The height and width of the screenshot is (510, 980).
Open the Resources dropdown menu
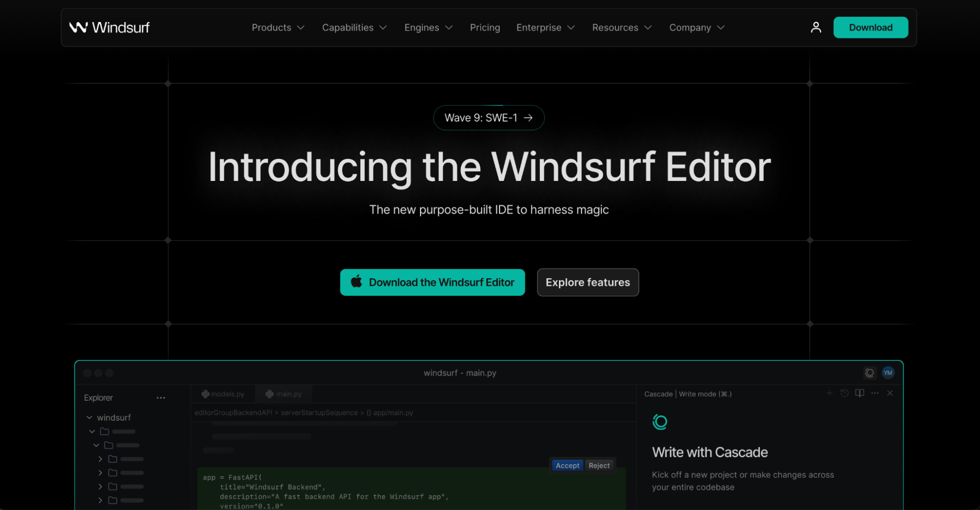pos(622,27)
